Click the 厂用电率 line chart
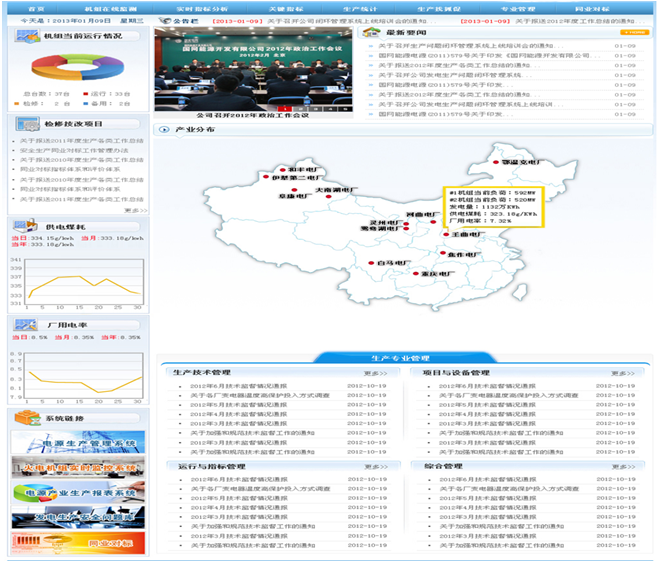657x561 pixels. coord(84,375)
